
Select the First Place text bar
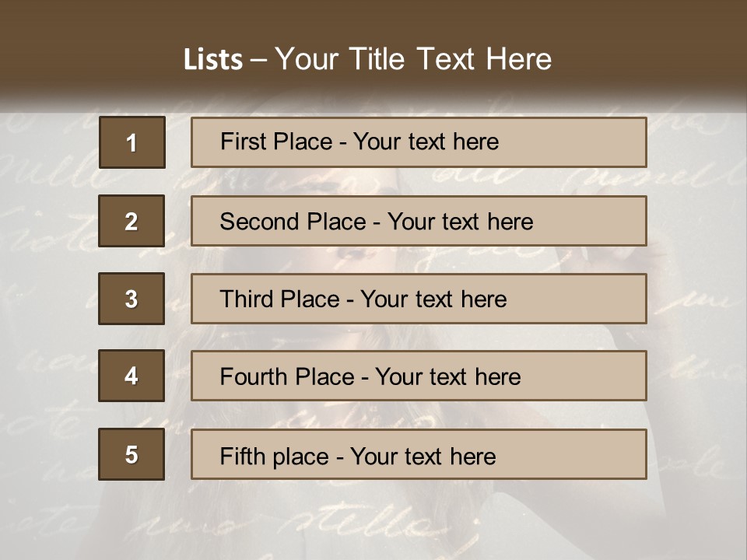pyautogui.click(x=419, y=142)
